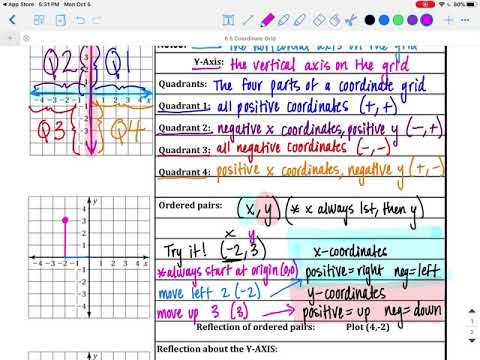
Task: Go to page 1 in page navigator
Action: 472,321
